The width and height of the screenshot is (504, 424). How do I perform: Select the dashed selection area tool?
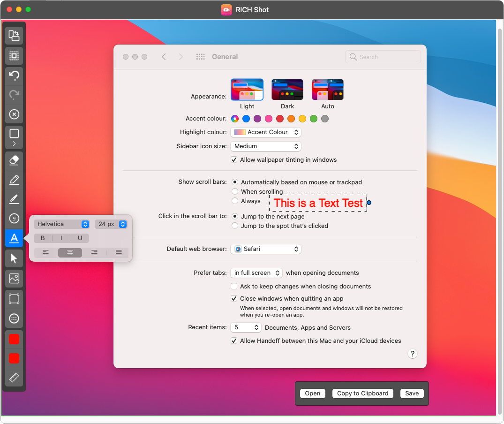(14, 56)
